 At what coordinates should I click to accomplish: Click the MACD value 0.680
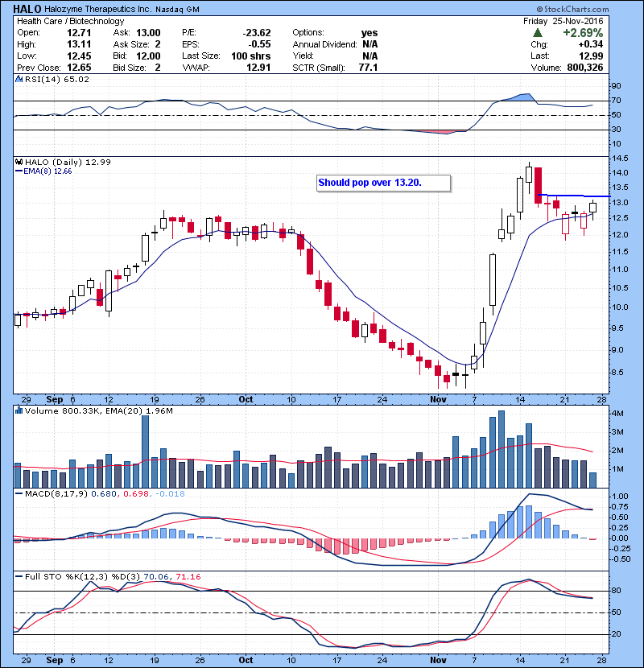click(104, 494)
